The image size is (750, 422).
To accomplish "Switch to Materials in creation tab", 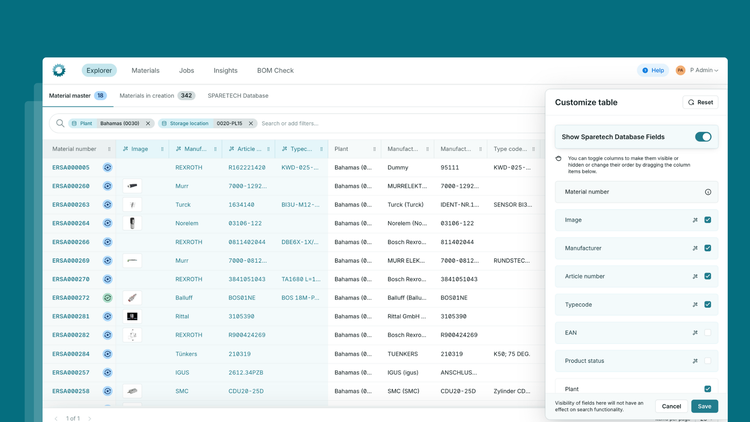I will click(x=157, y=96).
